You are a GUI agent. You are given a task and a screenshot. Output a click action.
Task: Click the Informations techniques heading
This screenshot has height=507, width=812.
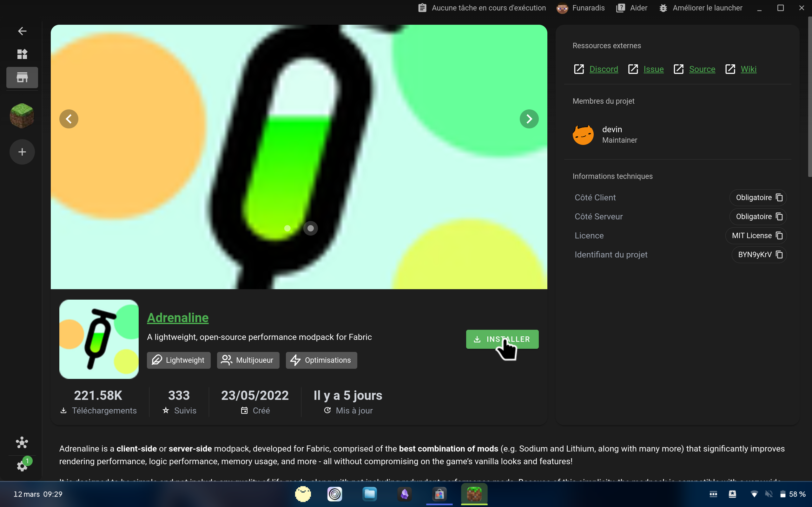[x=612, y=176]
